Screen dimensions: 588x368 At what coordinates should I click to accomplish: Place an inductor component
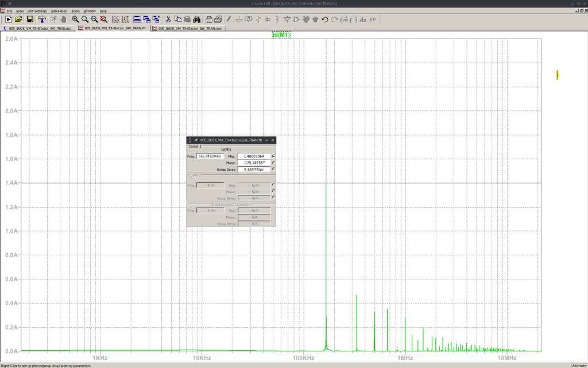click(x=277, y=19)
